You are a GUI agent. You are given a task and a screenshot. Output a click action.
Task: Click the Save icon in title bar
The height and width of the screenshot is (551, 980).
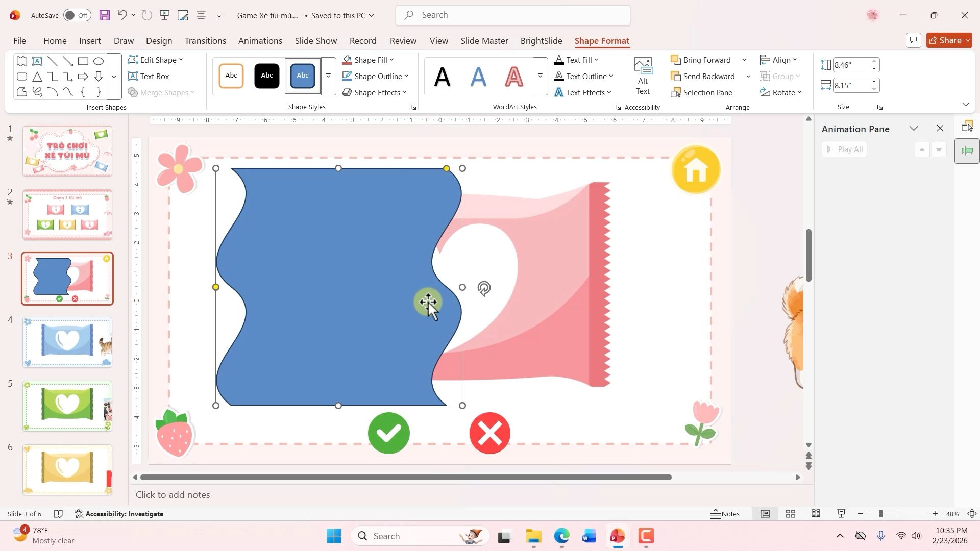click(105, 15)
